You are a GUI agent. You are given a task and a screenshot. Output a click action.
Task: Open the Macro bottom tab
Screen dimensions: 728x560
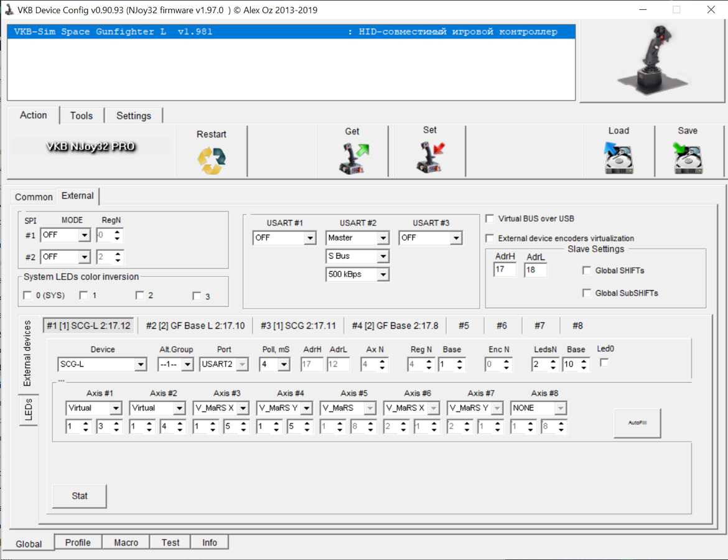126,543
